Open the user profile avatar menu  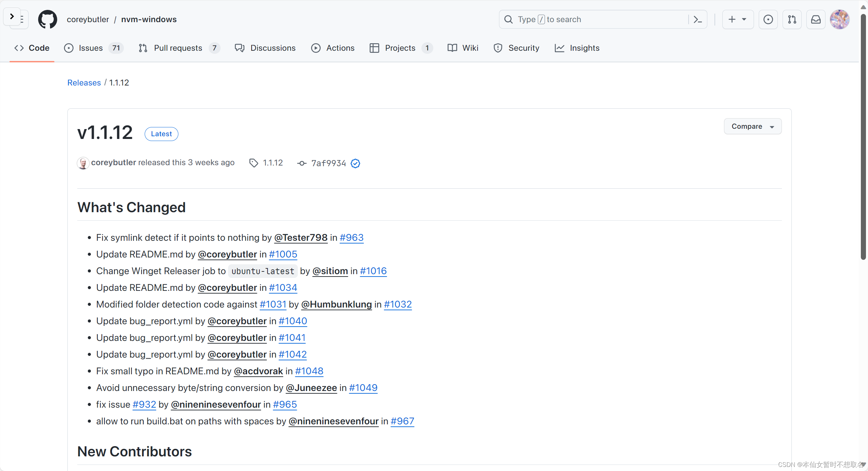point(839,19)
